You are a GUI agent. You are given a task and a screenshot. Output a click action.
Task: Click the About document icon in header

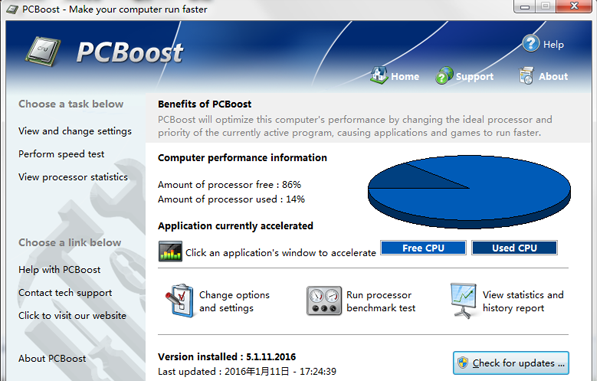click(x=527, y=75)
